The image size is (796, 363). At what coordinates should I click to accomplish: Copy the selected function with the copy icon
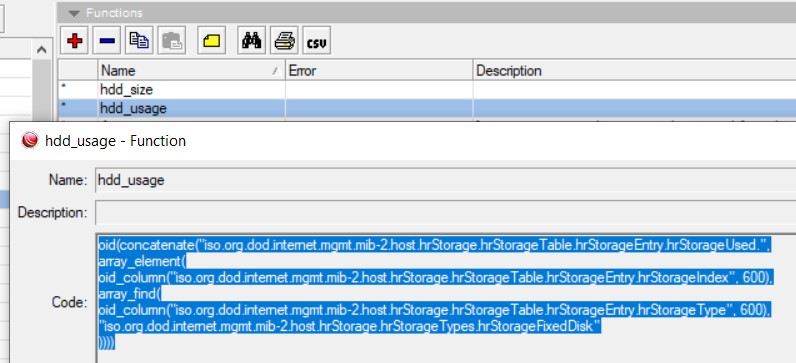[139, 41]
